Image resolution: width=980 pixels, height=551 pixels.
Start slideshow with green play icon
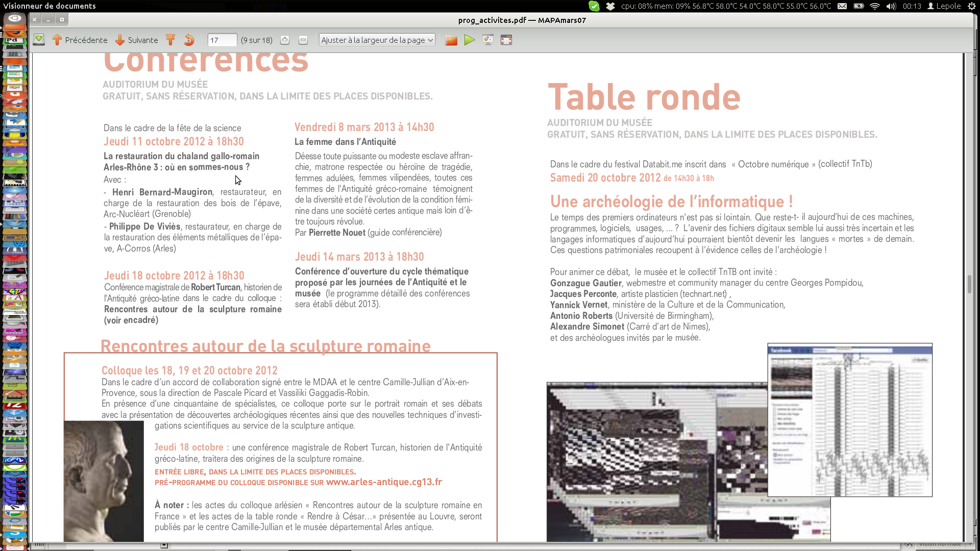coord(470,40)
